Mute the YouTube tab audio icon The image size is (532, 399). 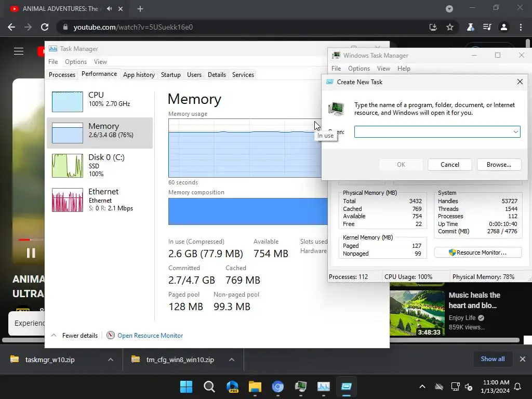[109, 9]
